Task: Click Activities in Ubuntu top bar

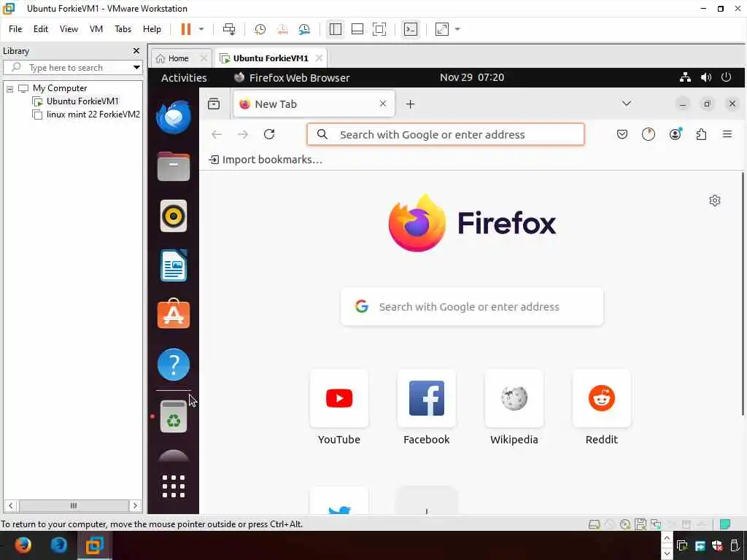Action: [x=184, y=77]
